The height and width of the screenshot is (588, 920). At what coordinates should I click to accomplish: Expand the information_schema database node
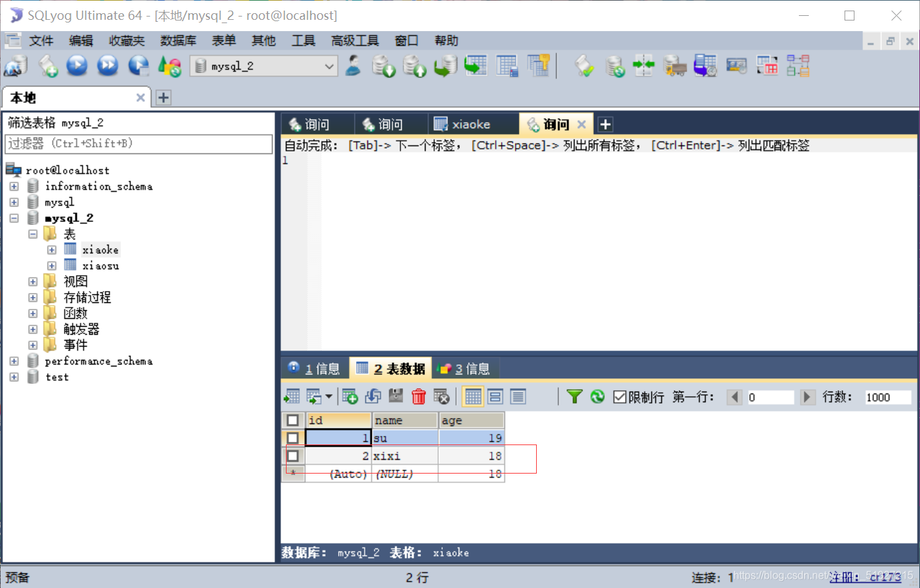click(x=15, y=187)
